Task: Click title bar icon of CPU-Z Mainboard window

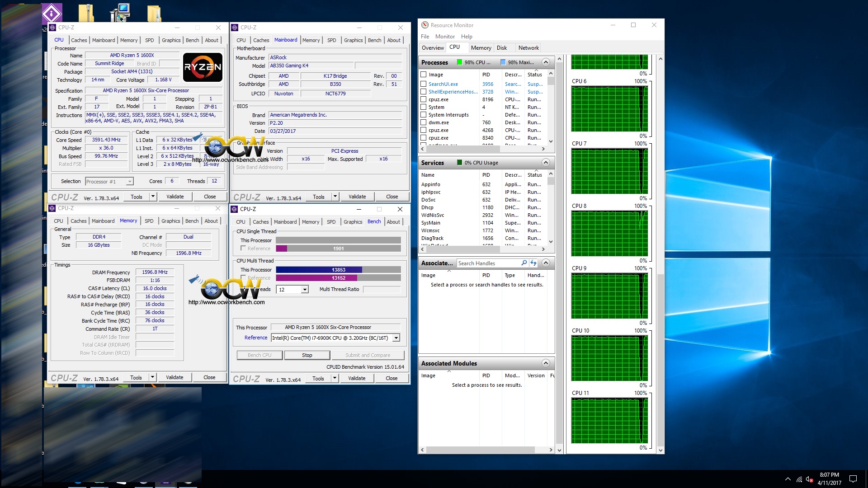Action: (x=235, y=28)
